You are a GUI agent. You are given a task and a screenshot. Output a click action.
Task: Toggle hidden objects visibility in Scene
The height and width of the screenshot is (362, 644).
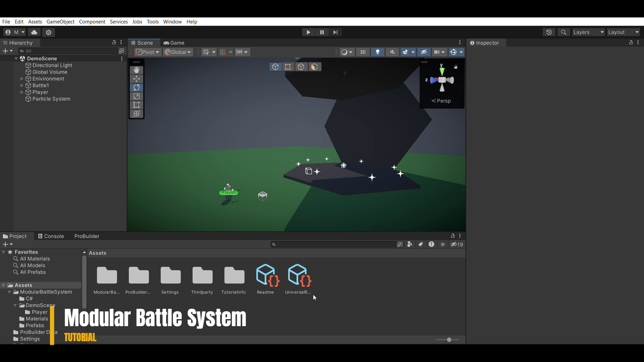424,52
